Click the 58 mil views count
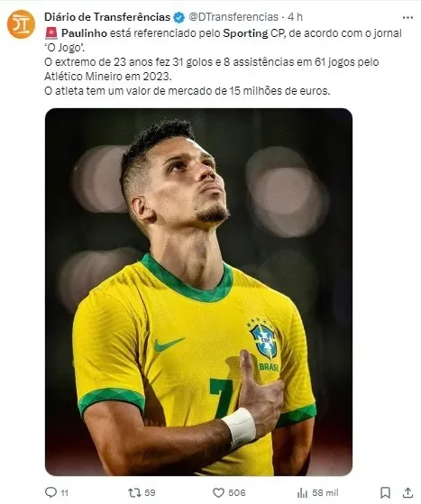Screen dimensions: 421x504 pyautogui.click(x=325, y=493)
